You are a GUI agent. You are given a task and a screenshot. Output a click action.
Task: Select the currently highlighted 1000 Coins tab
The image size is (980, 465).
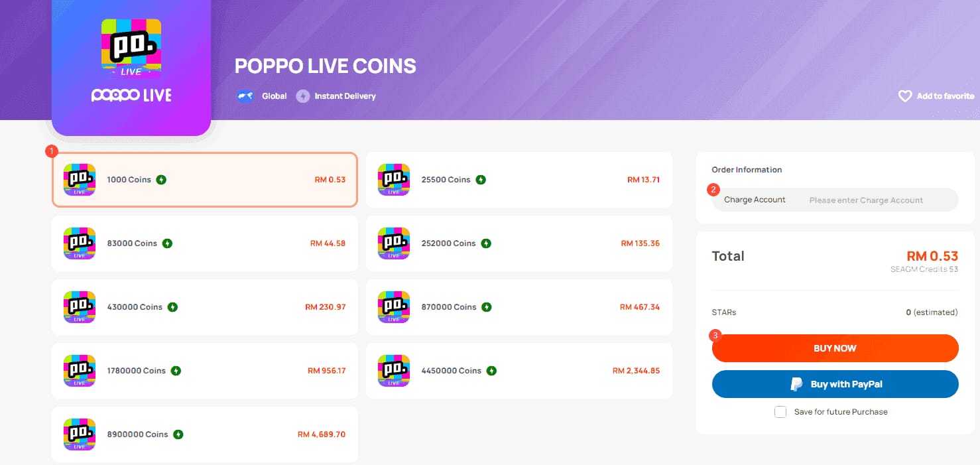click(x=204, y=179)
